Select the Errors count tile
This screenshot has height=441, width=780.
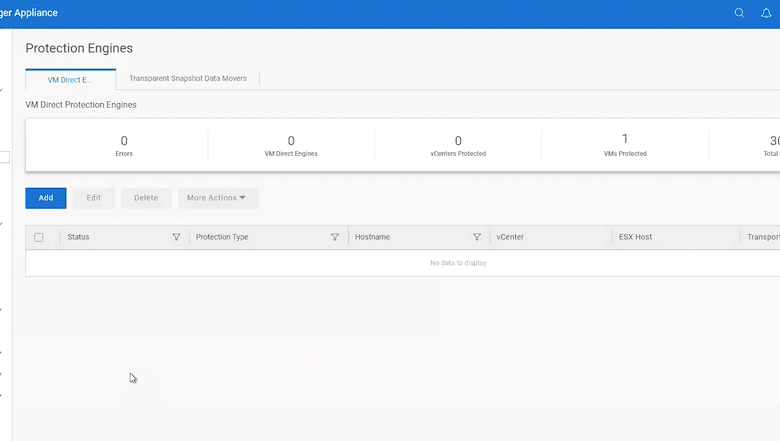[x=124, y=146]
